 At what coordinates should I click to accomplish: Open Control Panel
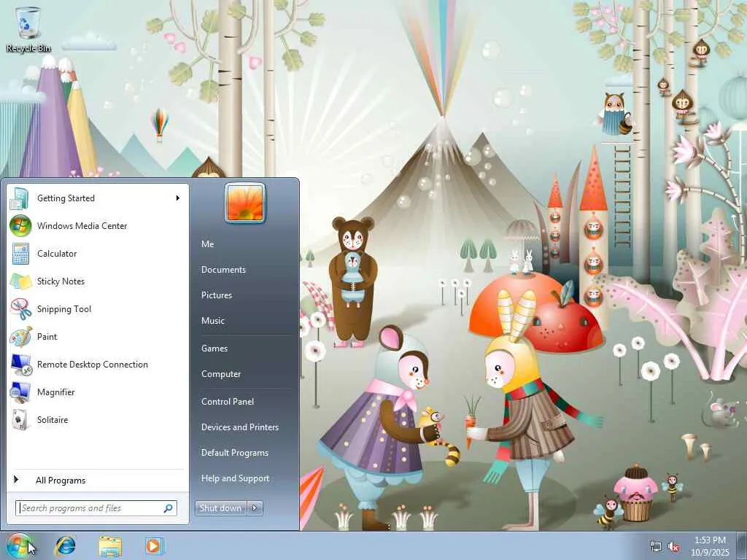(x=228, y=402)
